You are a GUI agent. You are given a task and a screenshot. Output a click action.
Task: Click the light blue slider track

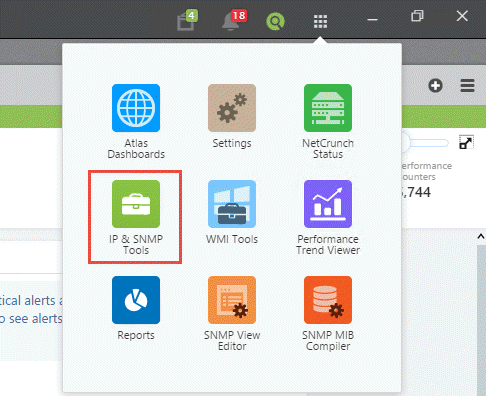pos(428,143)
